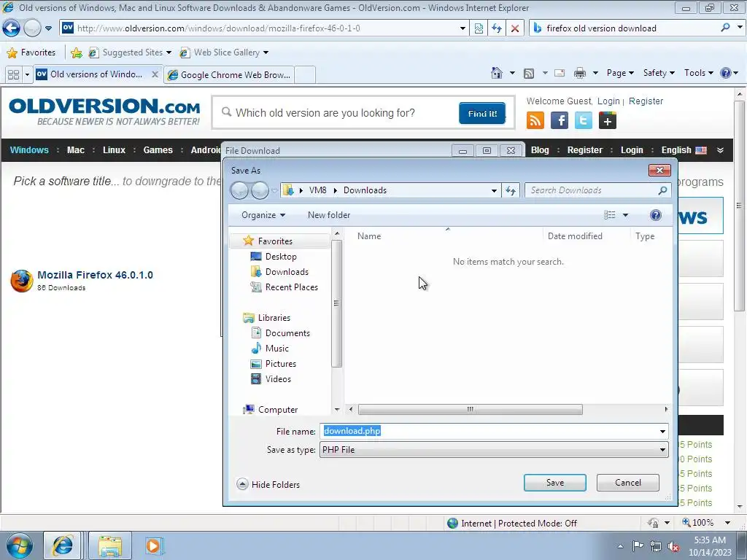Open the Tools menu in command bar
Viewport: 747px width, 560px height.
(698, 73)
